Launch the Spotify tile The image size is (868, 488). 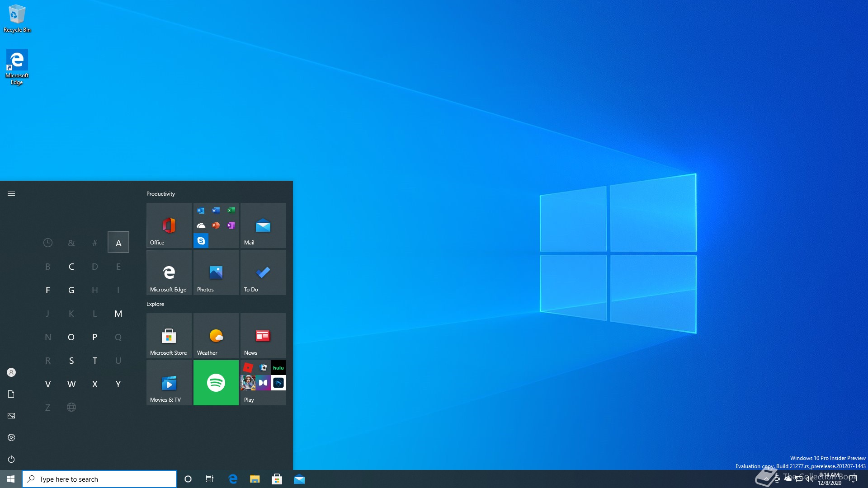pos(216,383)
